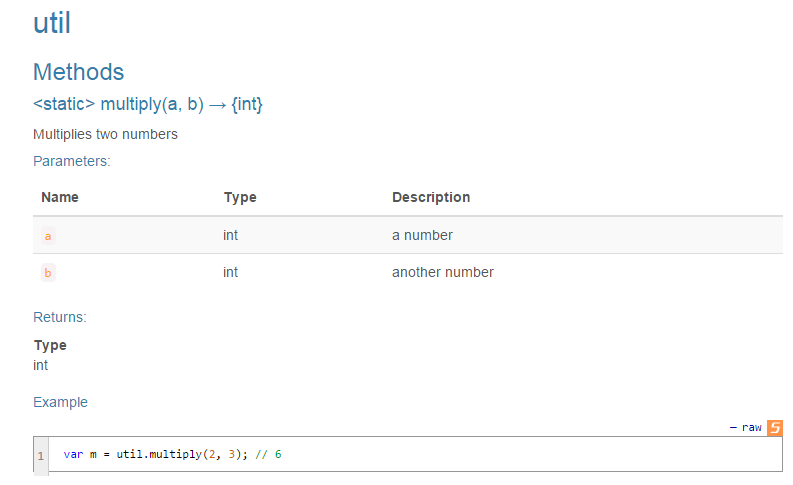Click the Type column header in table
The height and width of the screenshot is (485, 793).
click(x=240, y=197)
